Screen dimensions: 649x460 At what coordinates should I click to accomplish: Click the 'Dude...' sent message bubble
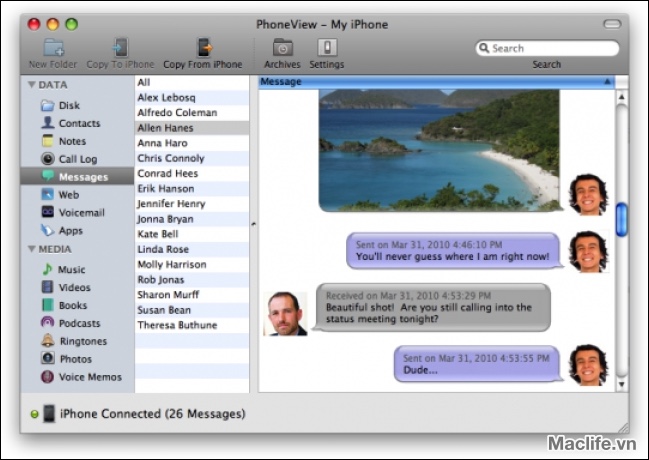478,364
